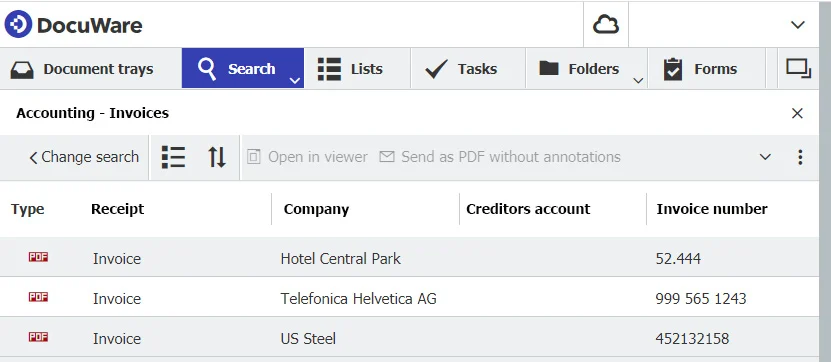Click the Change search button

[x=84, y=157]
